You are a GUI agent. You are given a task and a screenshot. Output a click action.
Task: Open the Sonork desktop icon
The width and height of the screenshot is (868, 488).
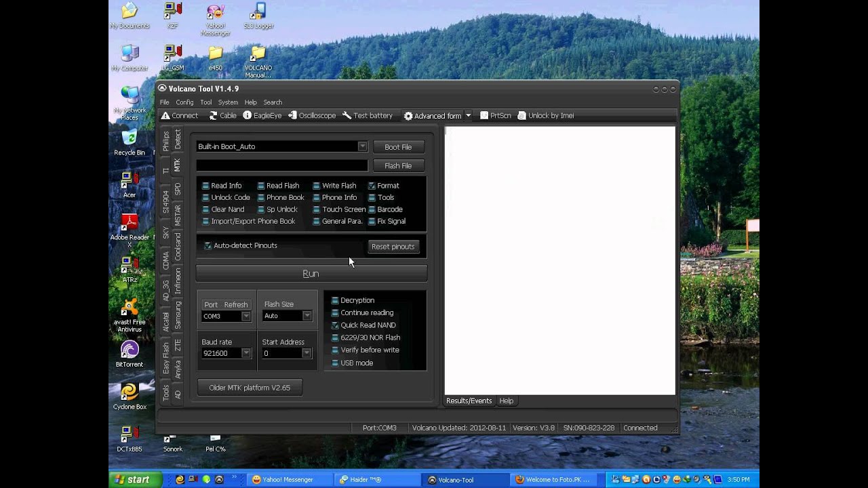pos(173,445)
